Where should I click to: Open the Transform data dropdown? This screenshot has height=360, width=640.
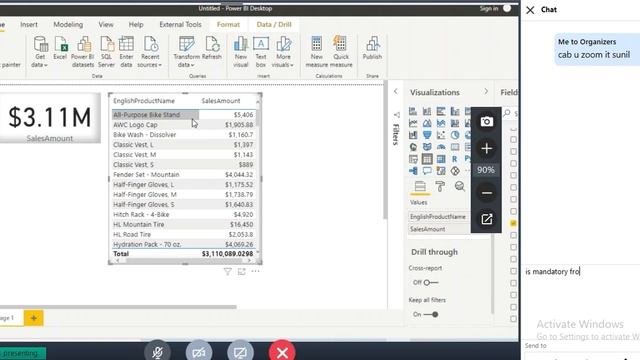(x=186, y=51)
